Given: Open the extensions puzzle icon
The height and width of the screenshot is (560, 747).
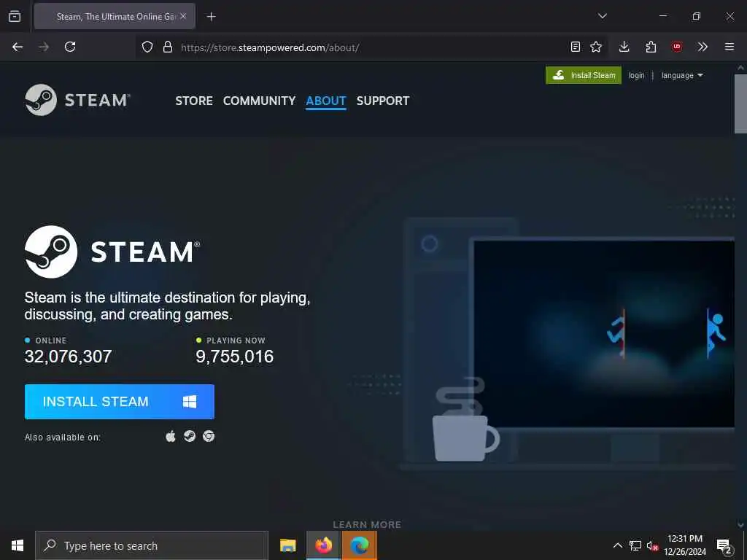Looking at the screenshot, I should pyautogui.click(x=651, y=47).
